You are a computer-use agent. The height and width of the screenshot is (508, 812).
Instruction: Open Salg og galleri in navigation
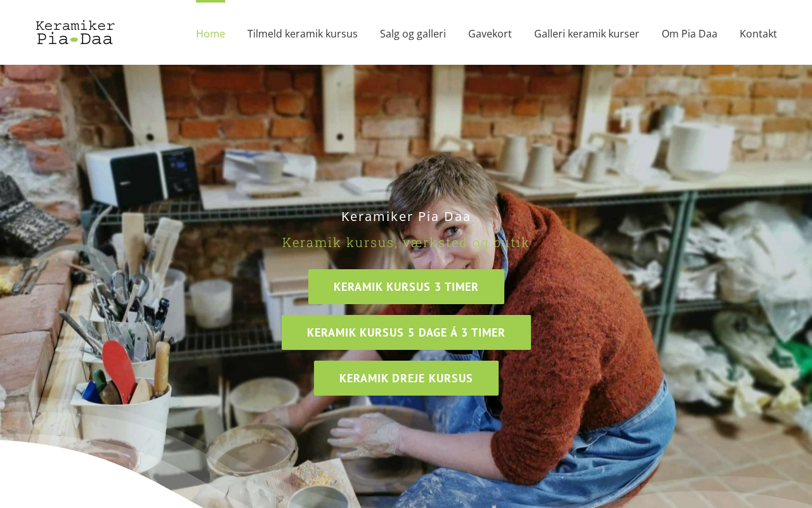[413, 34]
